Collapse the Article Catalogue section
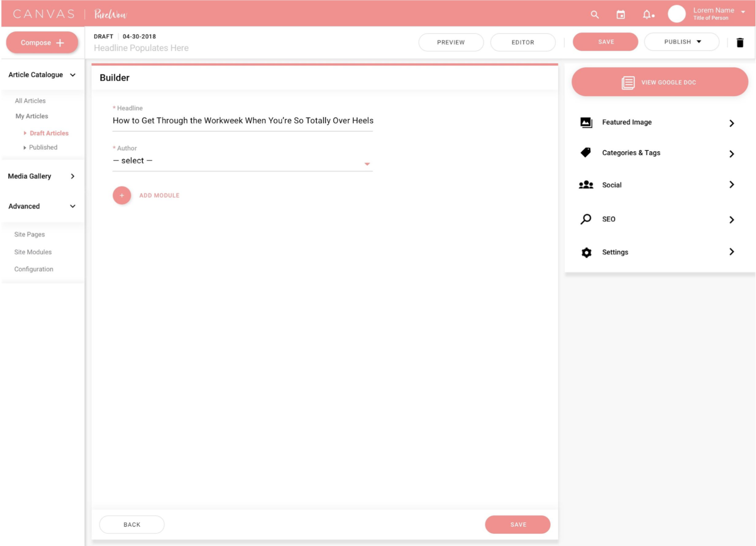Image resolution: width=756 pixels, height=546 pixels. tap(72, 75)
